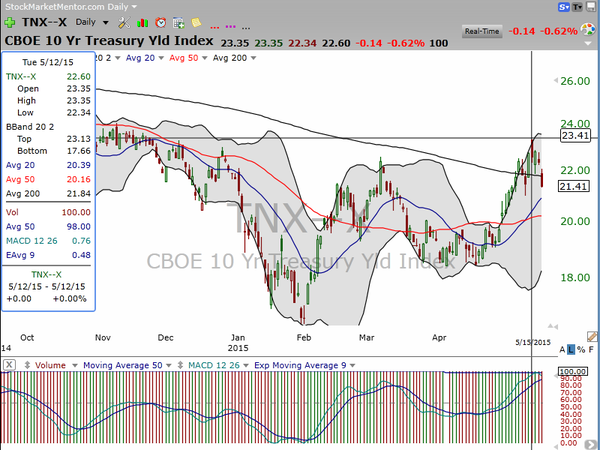Image resolution: width=600 pixels, height=450 pixels.
Task: Click the magenta dotted line style icon
Action: [230, 27]
